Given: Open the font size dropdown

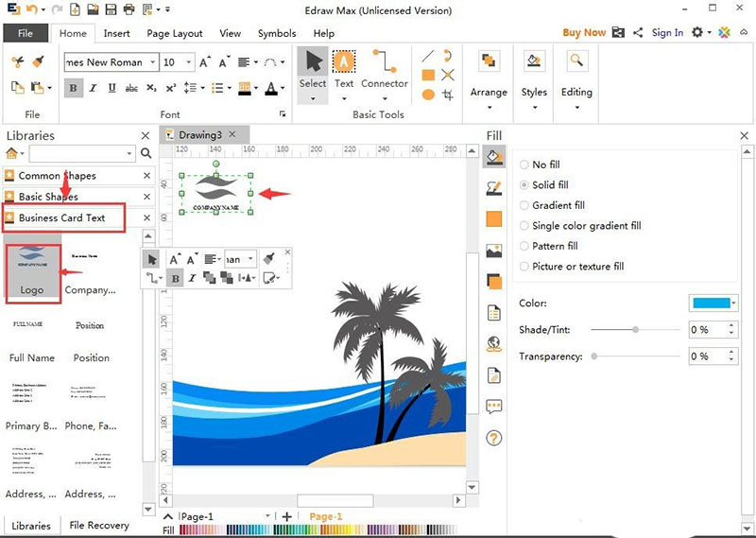Looking at the screenshot, I should [188, 62].
